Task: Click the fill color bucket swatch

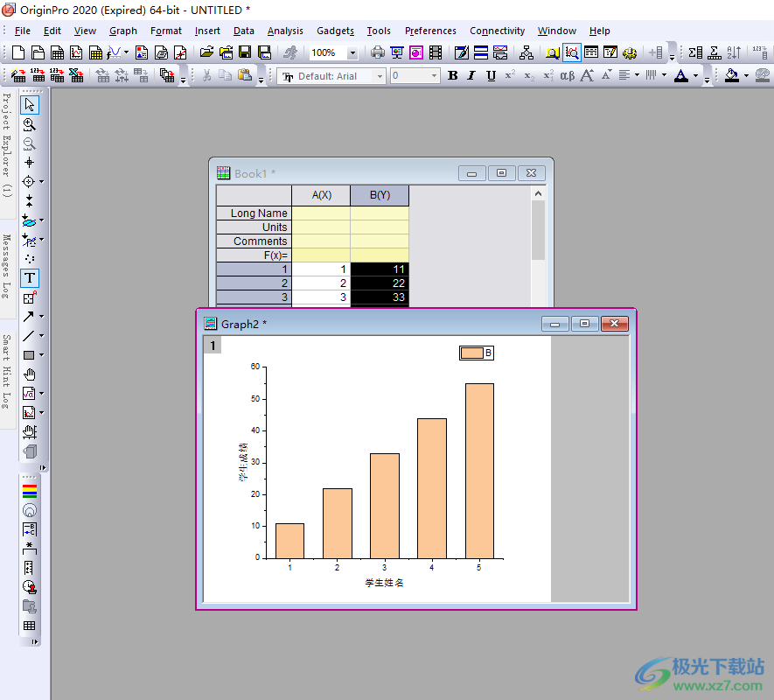Action: coord(731,75)
